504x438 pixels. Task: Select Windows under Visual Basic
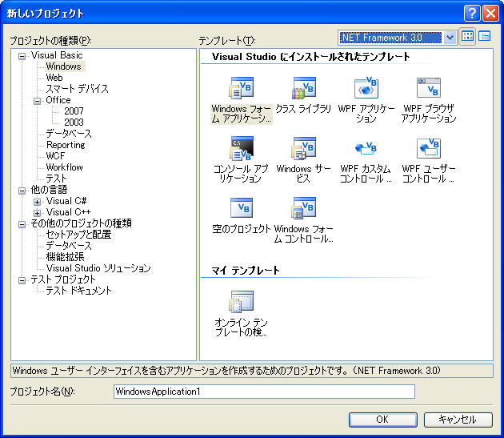(x=64, y=66)
